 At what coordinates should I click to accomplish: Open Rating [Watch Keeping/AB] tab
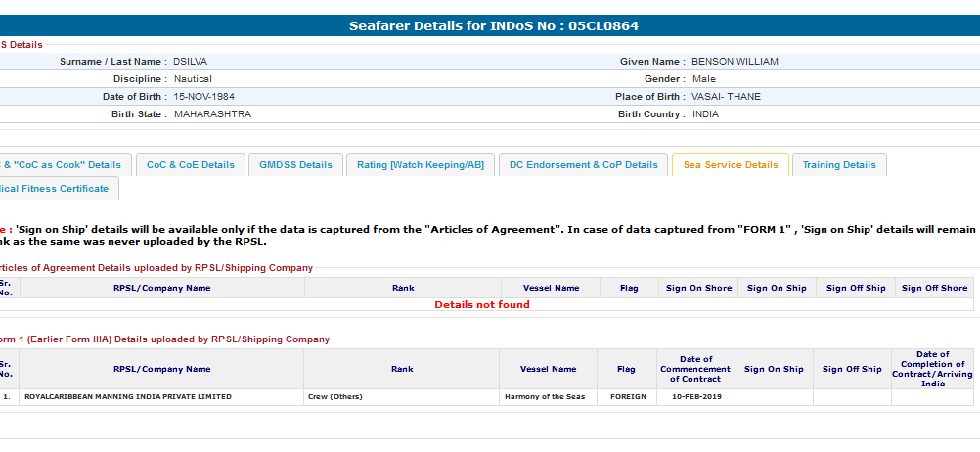pyautogui.click(x=421, y=165)
